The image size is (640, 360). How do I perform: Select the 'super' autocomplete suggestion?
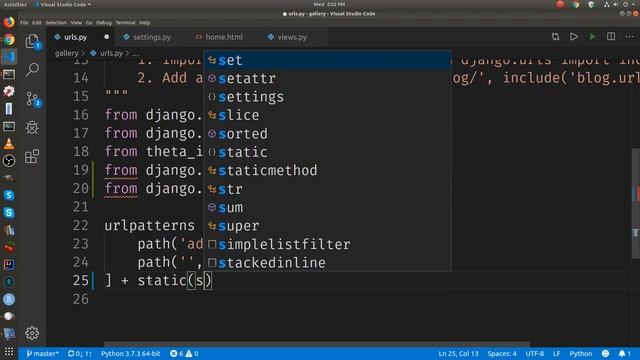pyautogui.click(x=327, y=226)
